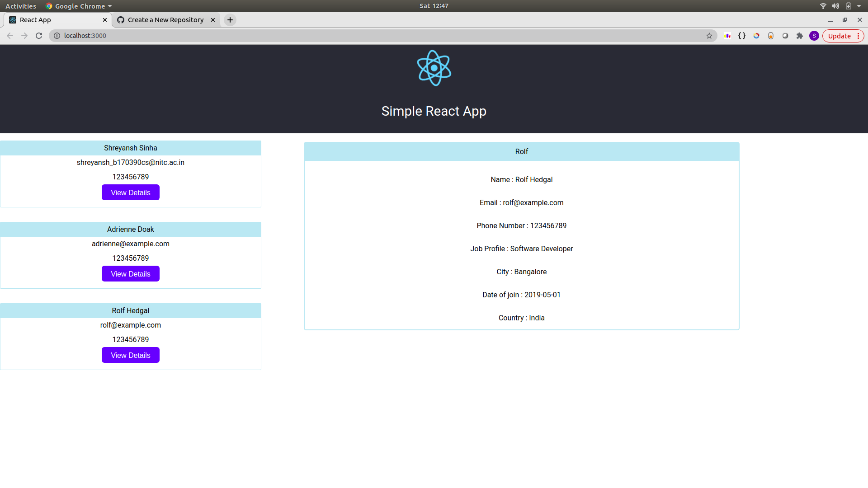Open a new tab with the plus button
This screenshot has width=868, height=488.
(230, 20)
